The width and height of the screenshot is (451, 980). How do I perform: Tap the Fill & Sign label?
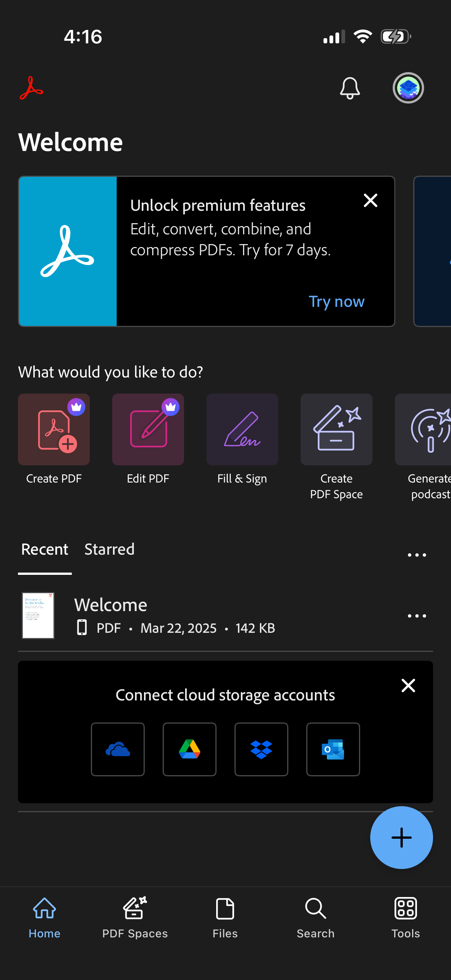[x=242, y=478]
